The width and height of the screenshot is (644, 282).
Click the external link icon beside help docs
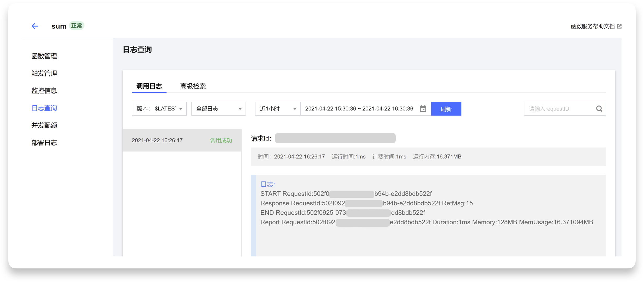[619, 26]
